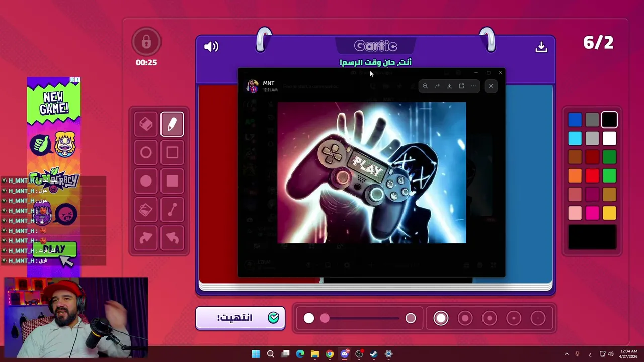Pick the dark red color swatch

pyautogui.click(x=592, y=157)
